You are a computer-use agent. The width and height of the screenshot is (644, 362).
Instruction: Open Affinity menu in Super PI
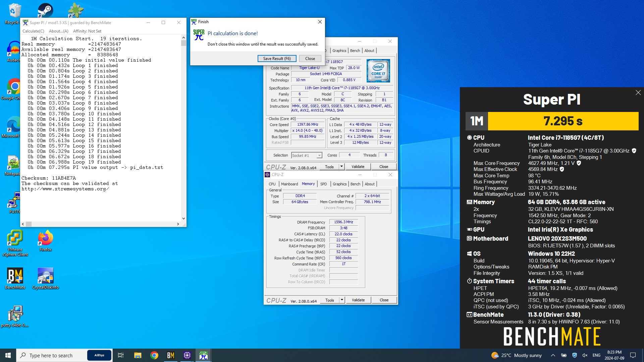[x=87, y=31]
